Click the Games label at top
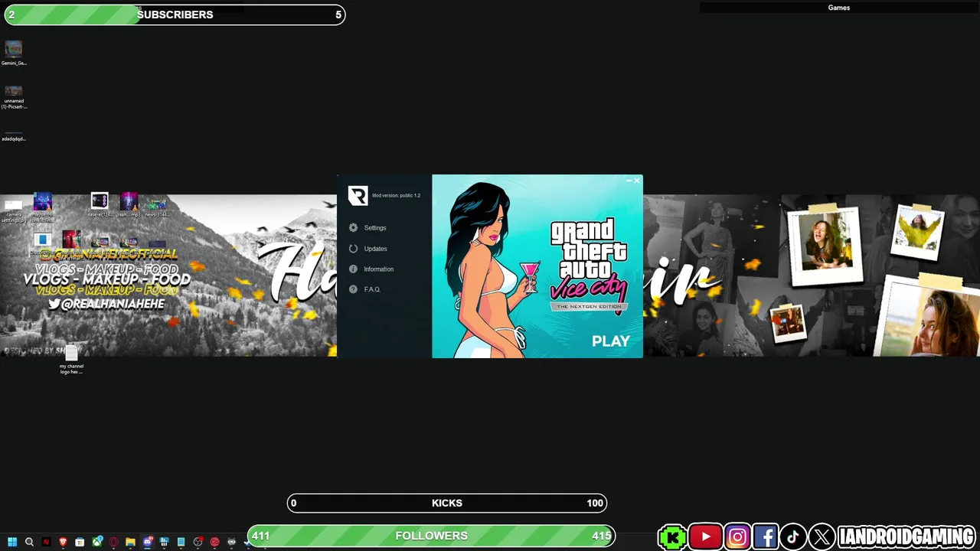The height and width of the screenshot is (551, 980). coord(839,8)
